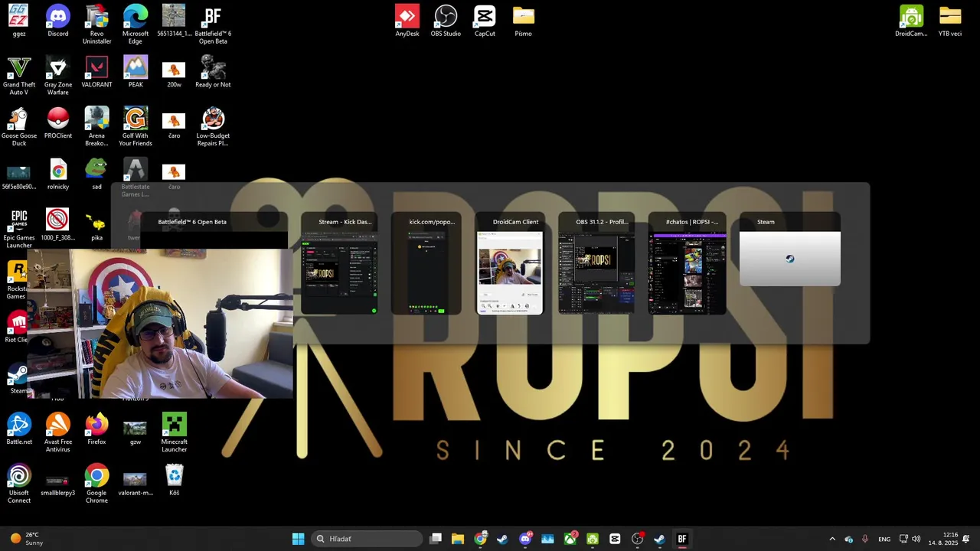Select the PROClient pokeball icon
Screen dimensions: 980x551
pos(57,123)
